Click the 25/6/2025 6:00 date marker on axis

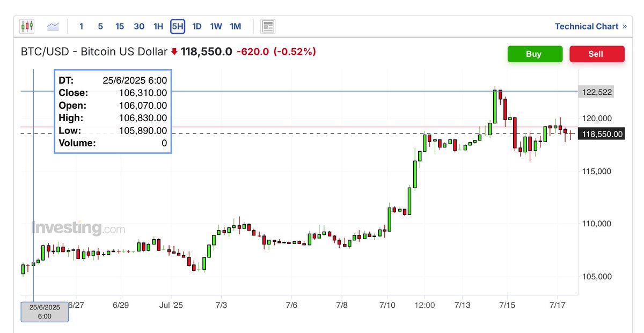coord(45,312)
